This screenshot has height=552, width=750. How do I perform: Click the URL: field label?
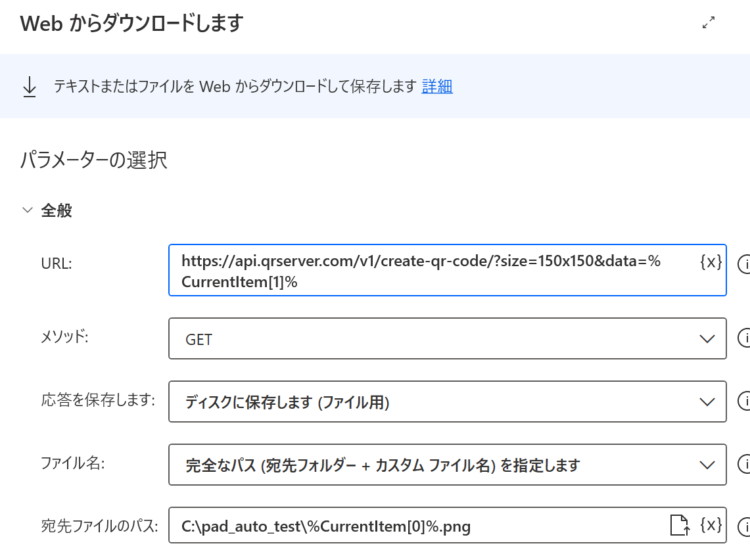coord(56,264)
